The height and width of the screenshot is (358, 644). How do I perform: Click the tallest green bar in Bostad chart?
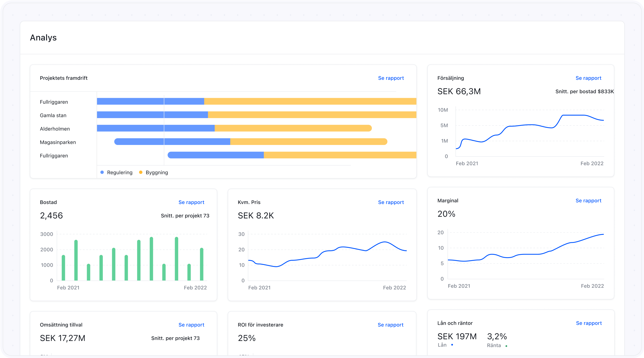151,258
